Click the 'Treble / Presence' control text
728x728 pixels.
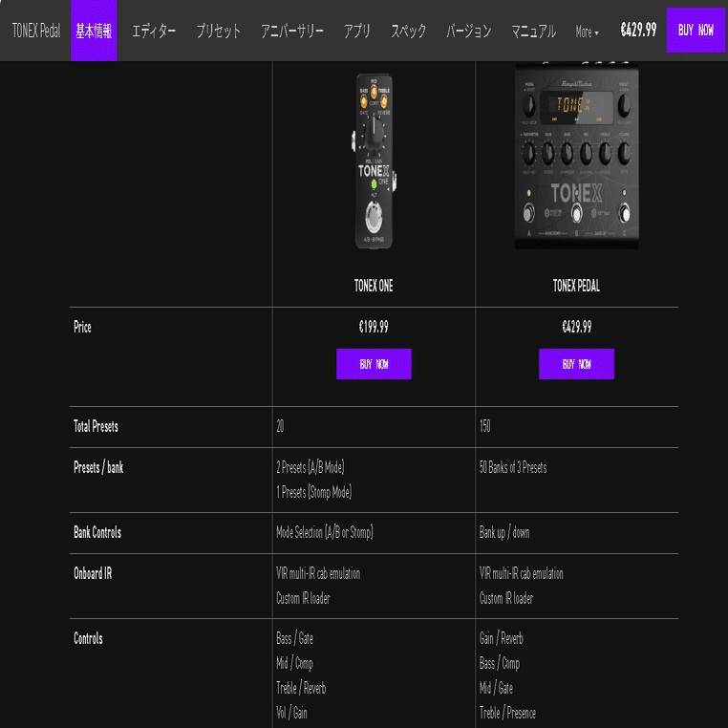(x=507, y=712)
